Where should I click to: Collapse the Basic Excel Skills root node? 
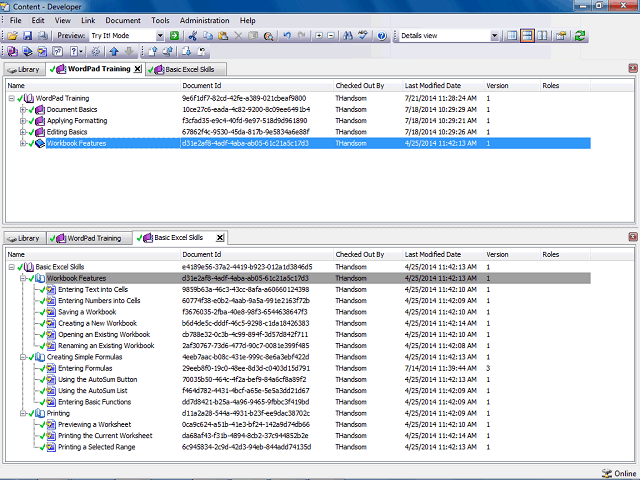click(11, 267)
